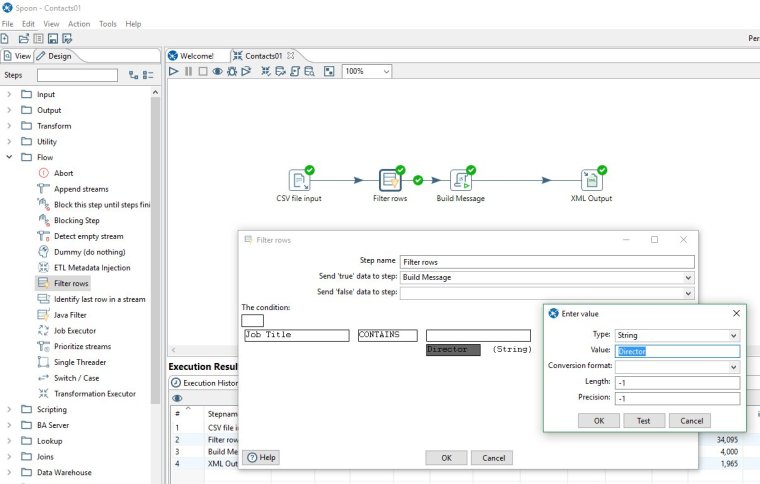Open the Type dropdown in Enter value
The image size is (760, 484).
[x=733, y=335]
